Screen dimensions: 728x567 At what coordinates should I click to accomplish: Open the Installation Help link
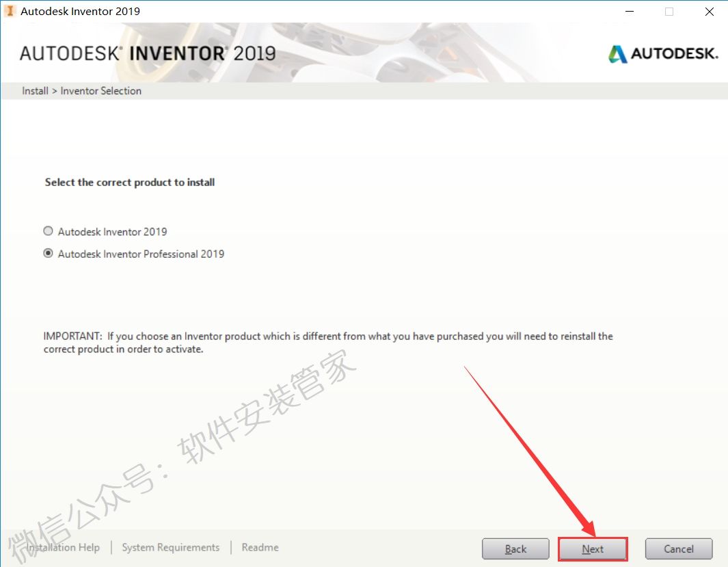point(63,547)
